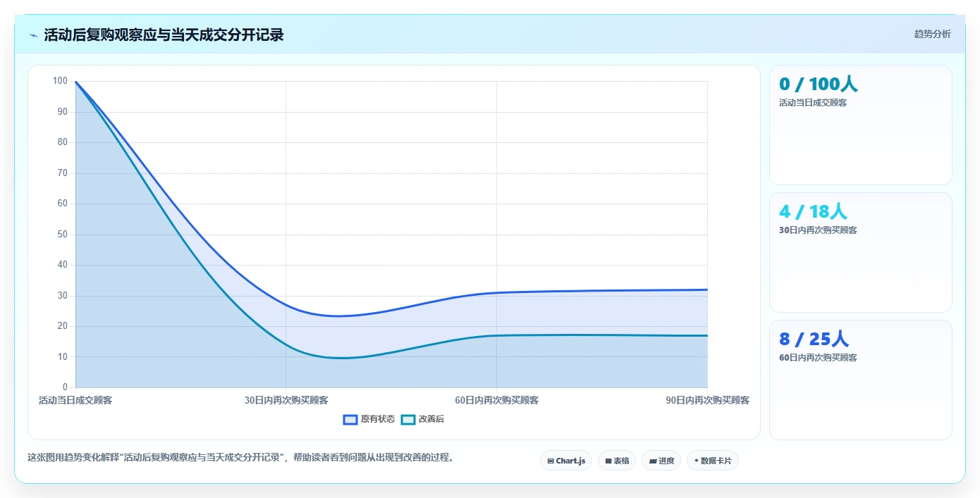Click the x-axis label 60日内再次购买顾客
980x498 pixels.
[x=496, y=400]
